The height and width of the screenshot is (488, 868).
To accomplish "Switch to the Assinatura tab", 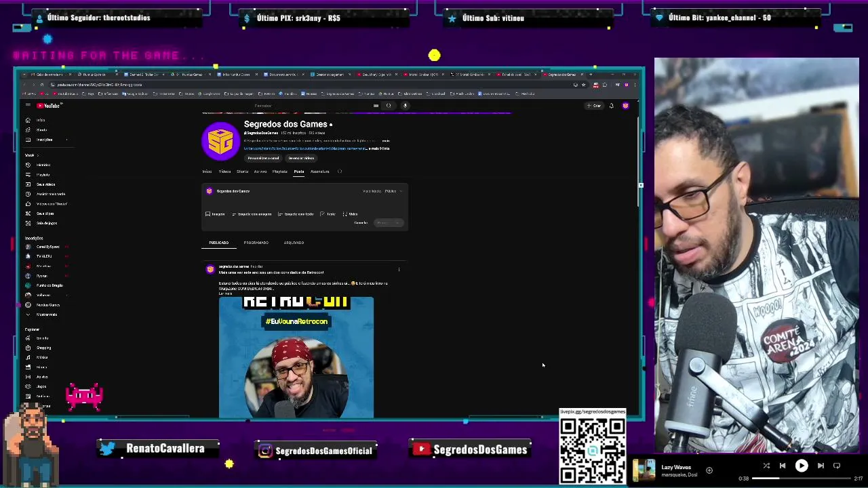I will tap(319, 171).
